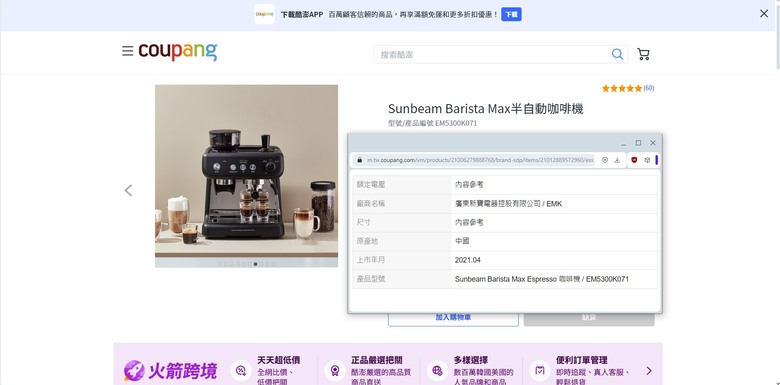Close the popup browser window
The width and height of the screenshot is (780, 385).
click(653, 143)
